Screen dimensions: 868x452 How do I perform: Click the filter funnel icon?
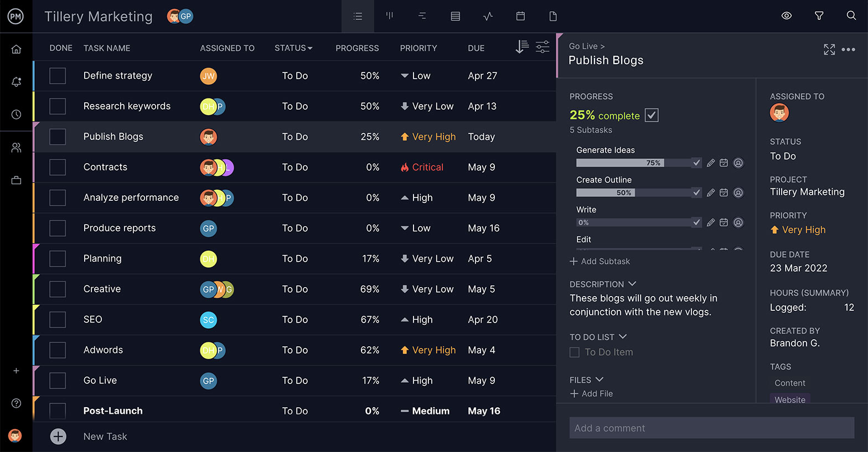pos(819,16)
